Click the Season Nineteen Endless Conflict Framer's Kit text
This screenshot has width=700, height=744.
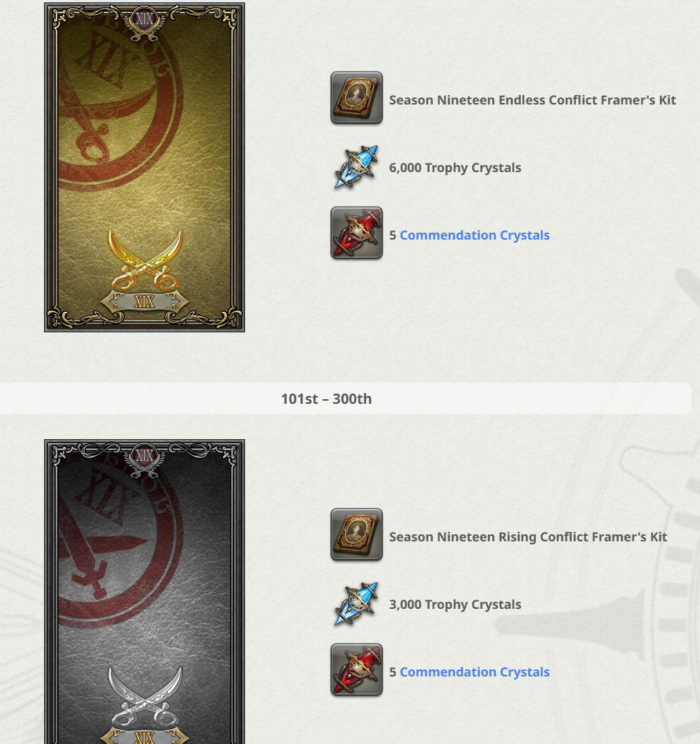533,100
